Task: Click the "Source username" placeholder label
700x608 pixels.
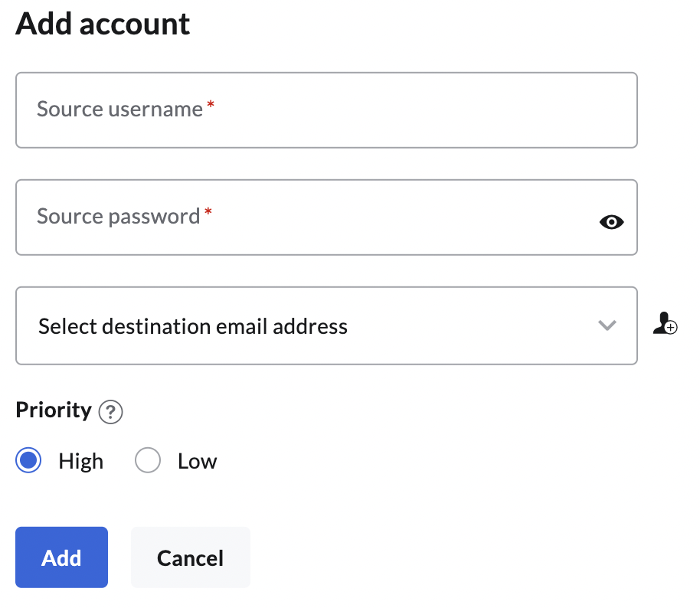Action: pos(119,110)
